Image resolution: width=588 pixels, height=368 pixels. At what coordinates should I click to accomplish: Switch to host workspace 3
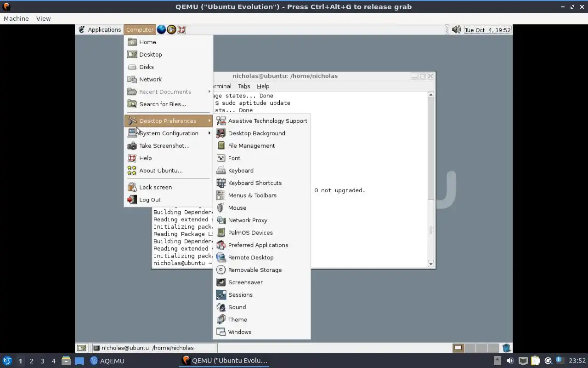(42, 361)
